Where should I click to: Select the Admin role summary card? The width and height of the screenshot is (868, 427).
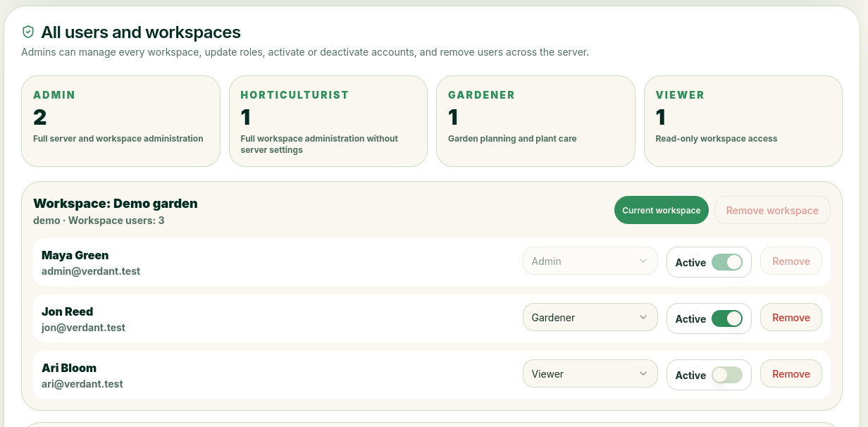click(120, 121)
